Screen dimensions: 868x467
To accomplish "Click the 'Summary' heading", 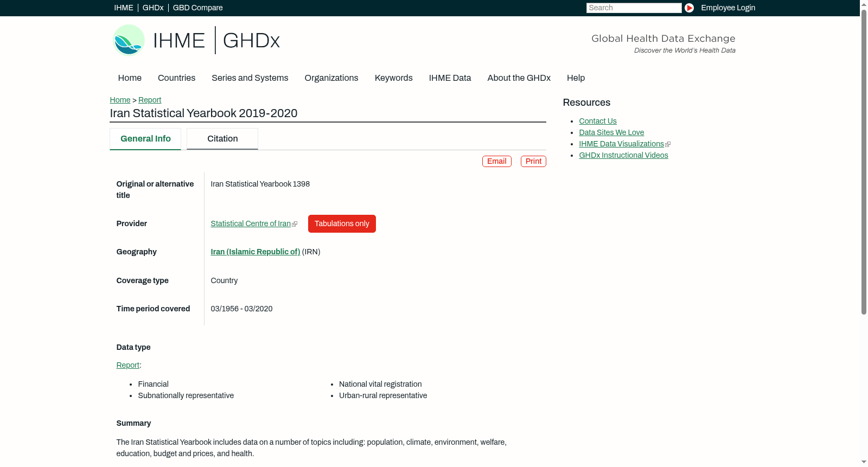I will pyautogui.click(x=133, y=423).
